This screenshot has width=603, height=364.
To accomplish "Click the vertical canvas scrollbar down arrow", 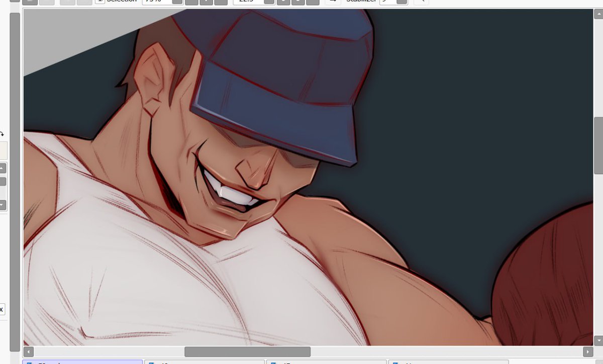I will pyautogui.click(x=598, y=341).
